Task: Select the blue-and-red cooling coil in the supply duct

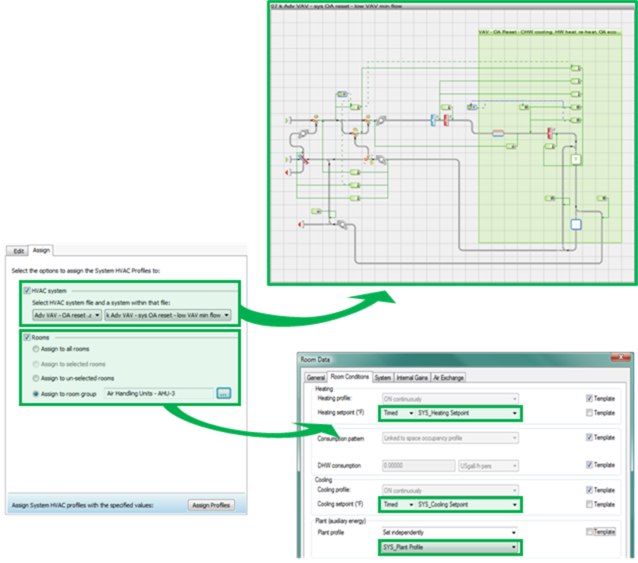Action: tap(437, 121)
